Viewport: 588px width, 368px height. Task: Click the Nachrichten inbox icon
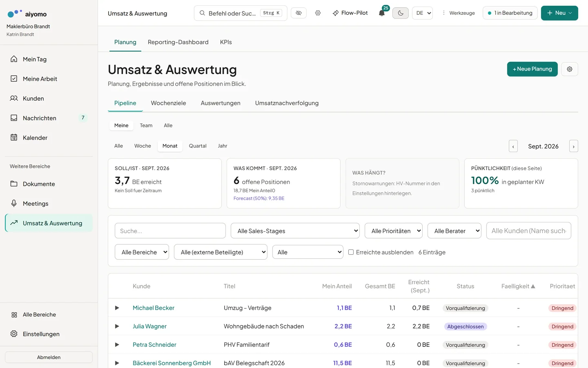[x=14, y=118]
